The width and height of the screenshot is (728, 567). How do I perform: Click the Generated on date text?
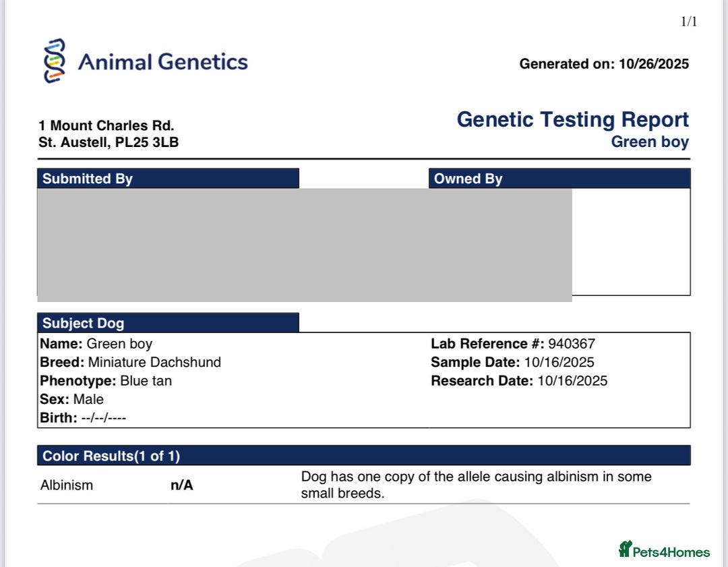604,64
